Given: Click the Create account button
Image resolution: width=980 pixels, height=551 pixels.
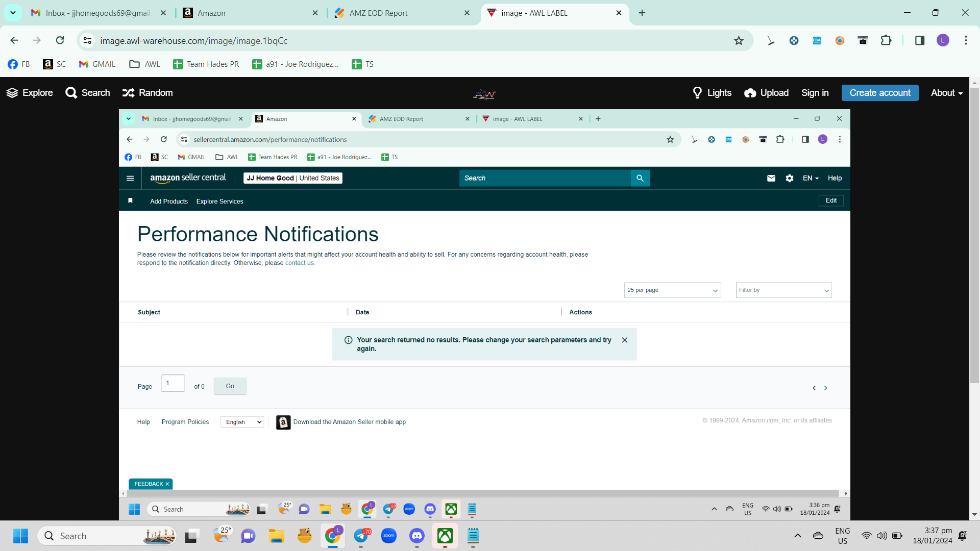Looking at the screenshot, I should click(x=880, y=93).
